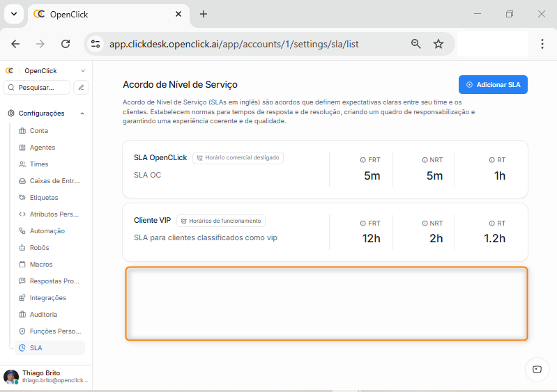Open new browser tab with plus icon
The width and height of the screenshot is (557, 392).
[204, 14]
